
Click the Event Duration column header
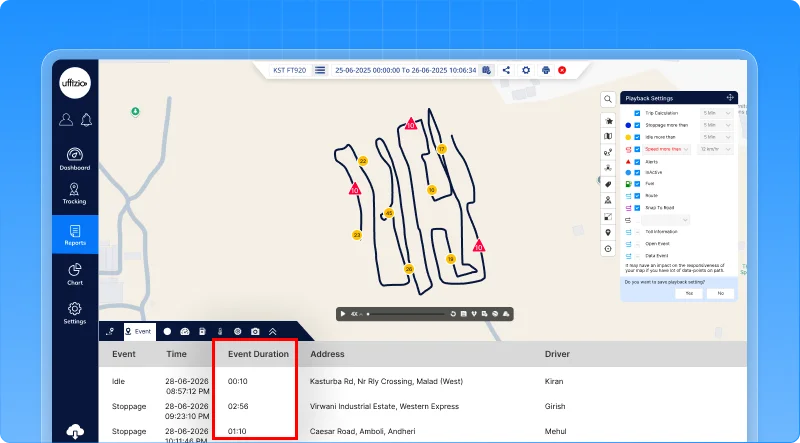(x=258, y=354)
